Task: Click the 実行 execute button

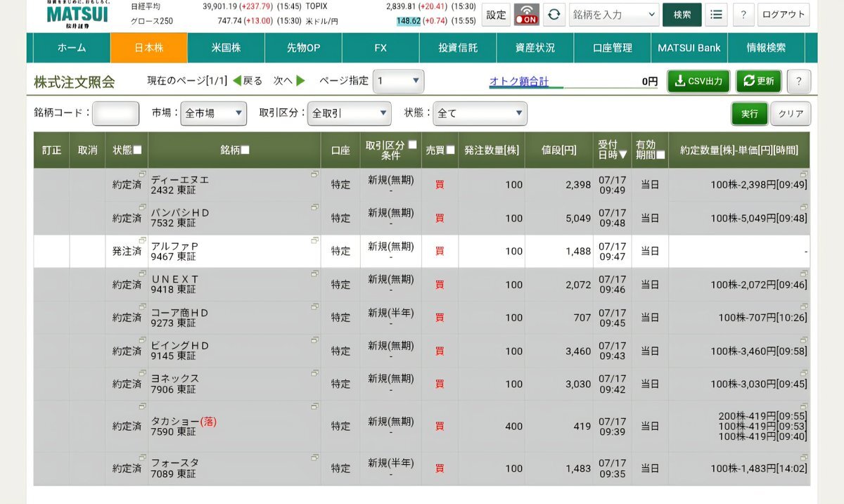Action: (x=749, y=113)
